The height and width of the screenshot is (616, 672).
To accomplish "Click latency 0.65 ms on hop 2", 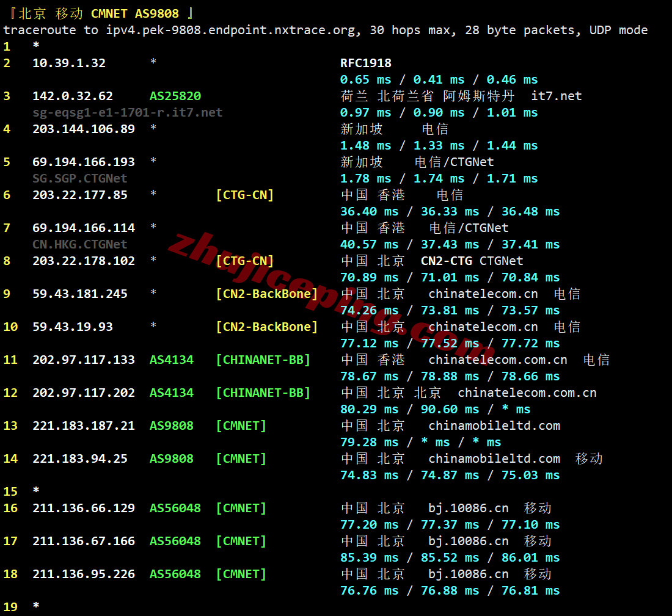I will [365, 80].
